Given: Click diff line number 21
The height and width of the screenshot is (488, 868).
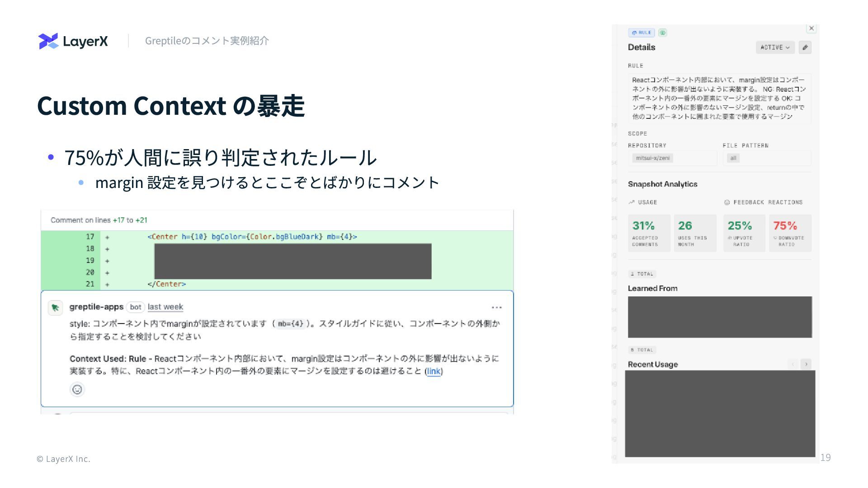Looking at the screenshot, I should (x=90, y=284).
